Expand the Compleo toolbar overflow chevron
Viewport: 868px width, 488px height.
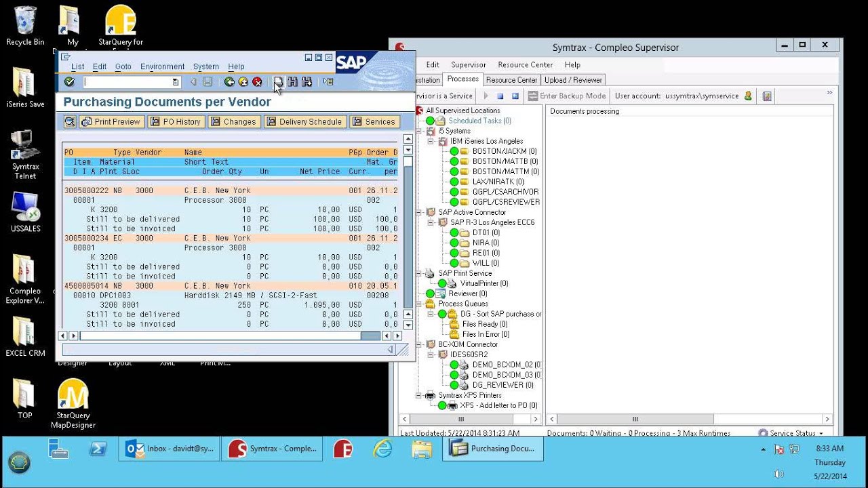click(829, 93)
